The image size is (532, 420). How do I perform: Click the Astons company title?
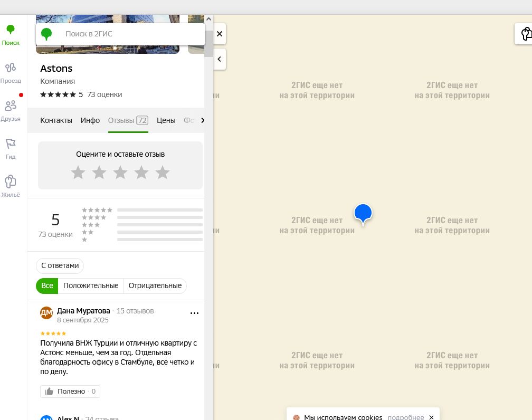point(56,69)
